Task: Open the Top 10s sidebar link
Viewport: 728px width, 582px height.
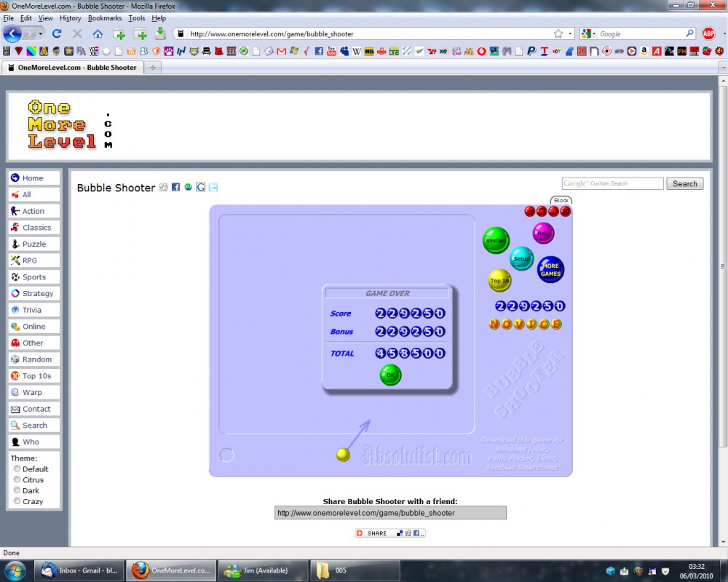Action: tap(34, 376)
